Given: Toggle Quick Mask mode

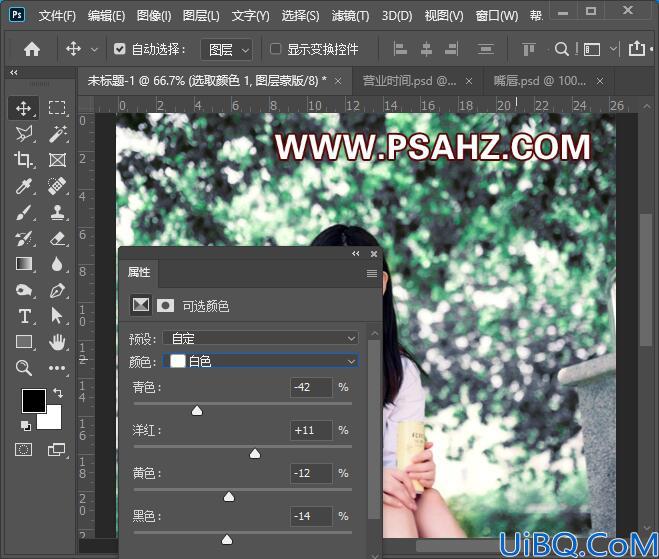Looking at the screenshot, I should click(x=24, y=449).
